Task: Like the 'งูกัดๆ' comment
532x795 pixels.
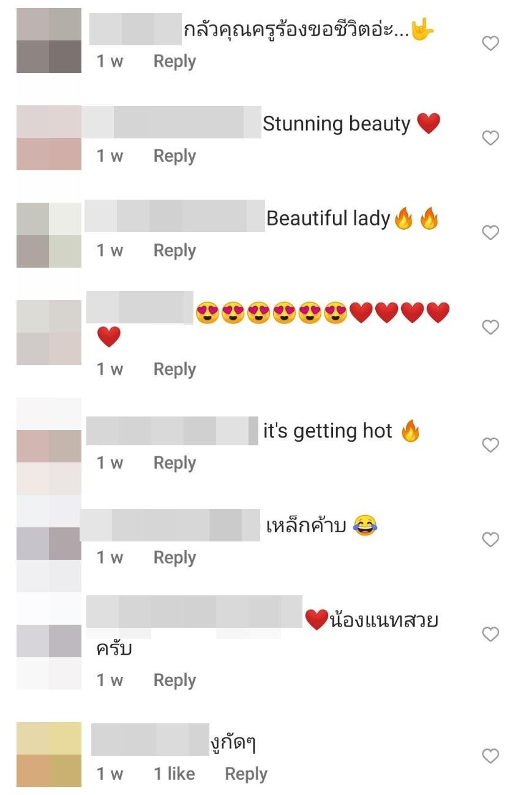Action: (x=490, y=756)
